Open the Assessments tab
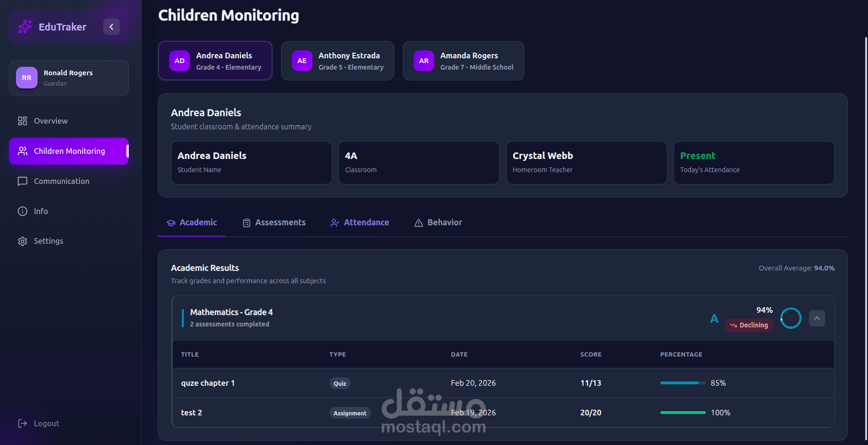This screenshot has width=868, height=445. (274, 222)
